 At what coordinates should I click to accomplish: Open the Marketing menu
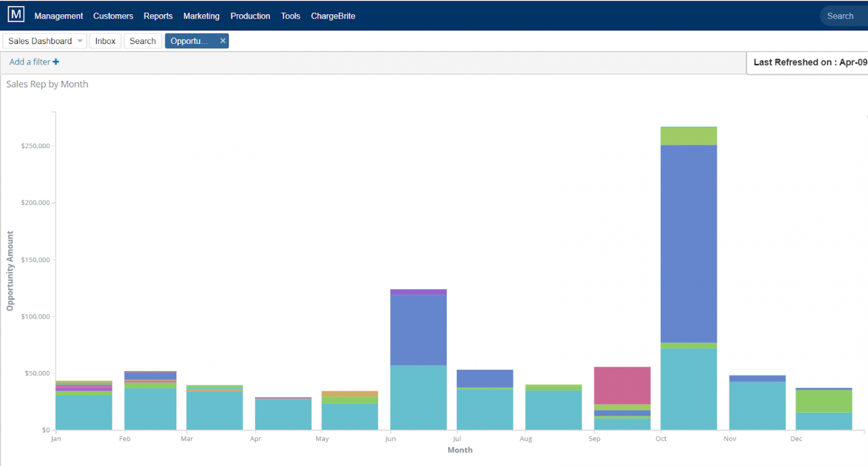[x=201, y=16]
